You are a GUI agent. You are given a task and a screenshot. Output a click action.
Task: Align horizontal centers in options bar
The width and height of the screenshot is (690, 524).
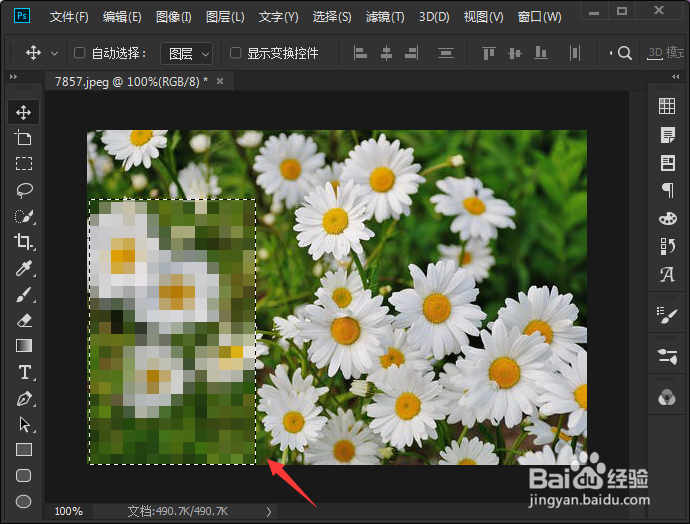click(386, 53)
